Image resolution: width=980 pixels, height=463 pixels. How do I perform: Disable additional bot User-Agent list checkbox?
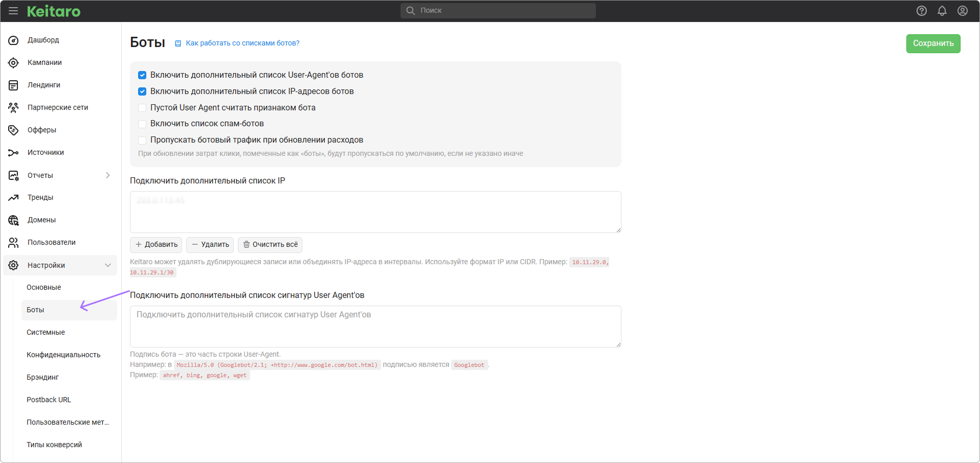(x=142, y=75)
